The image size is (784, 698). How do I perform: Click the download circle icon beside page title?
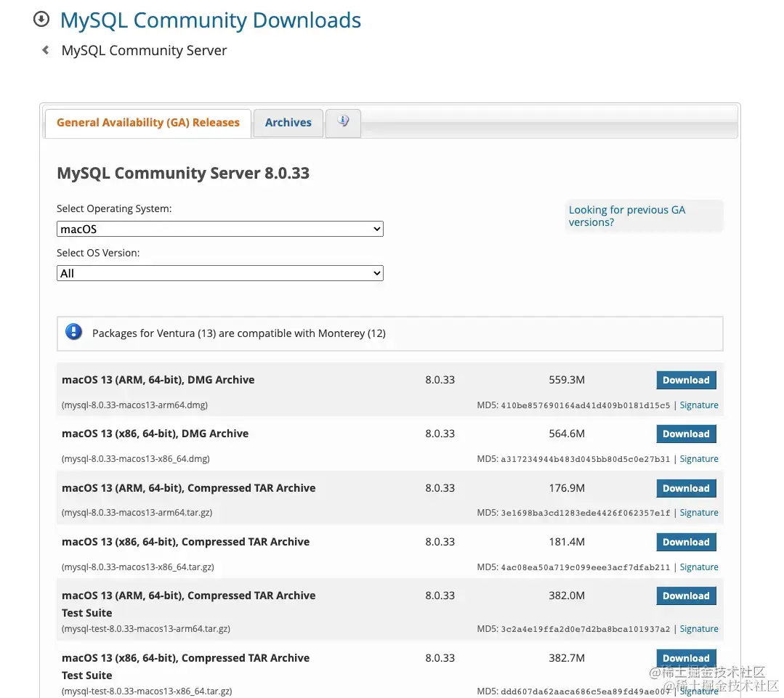pos(41,20)
